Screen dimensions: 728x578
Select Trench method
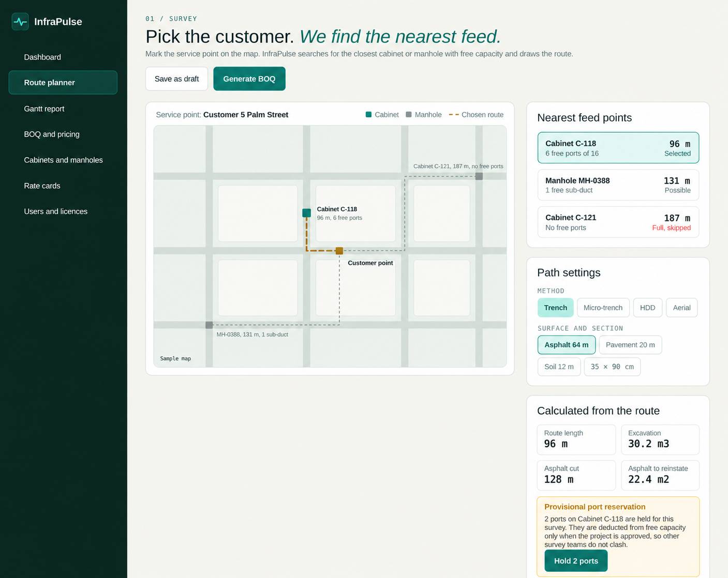click(556, 308)
